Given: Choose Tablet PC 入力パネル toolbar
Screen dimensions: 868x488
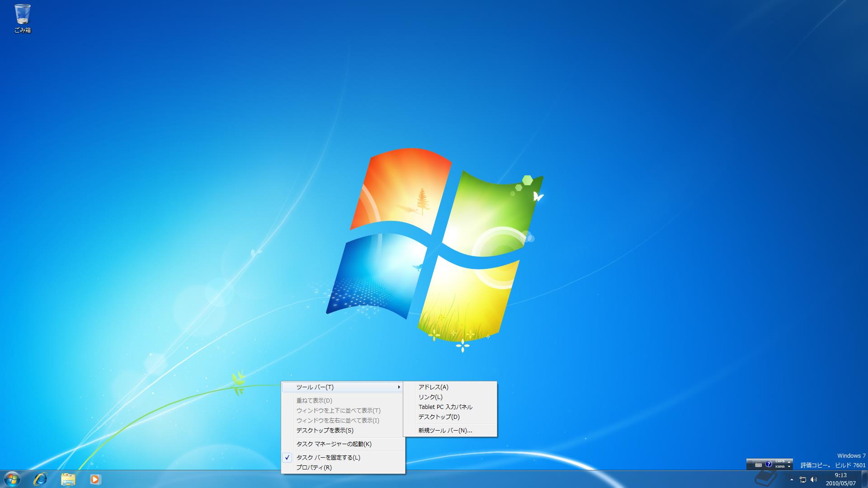Looking at the screenshot, I should click(450, 407).
